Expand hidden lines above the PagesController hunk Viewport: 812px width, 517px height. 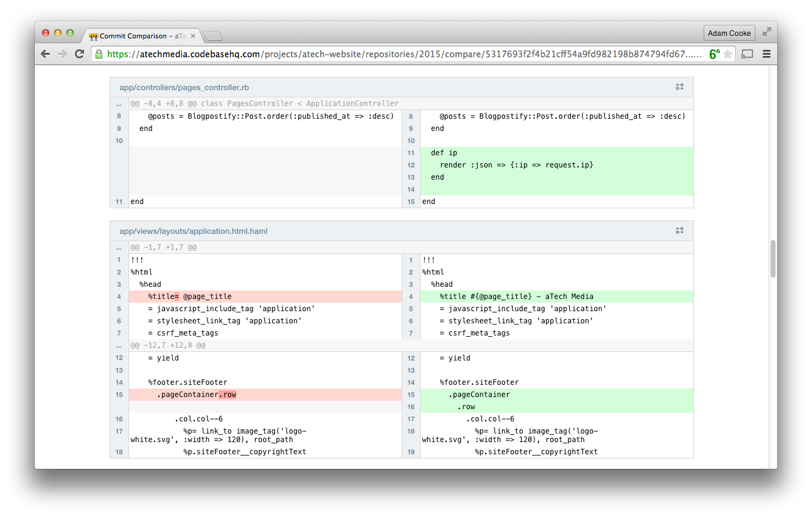[119, 104]
